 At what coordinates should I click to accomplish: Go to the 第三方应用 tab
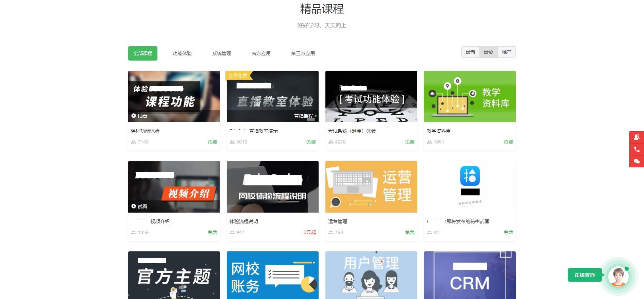tap(303, 53)
